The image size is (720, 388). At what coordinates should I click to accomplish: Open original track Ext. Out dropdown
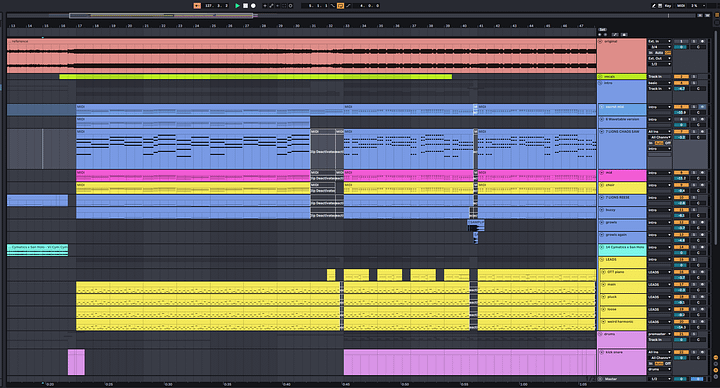tap(659, 58)
